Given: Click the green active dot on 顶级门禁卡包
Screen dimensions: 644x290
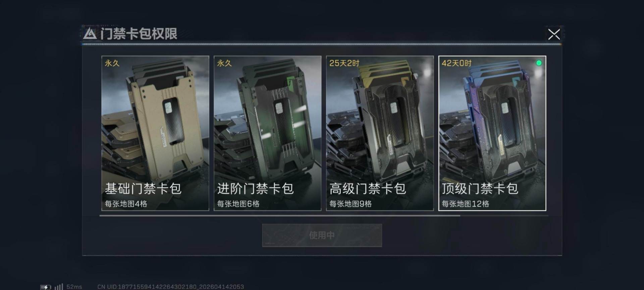Looking at the screenshot, I should tap(539, 63).
